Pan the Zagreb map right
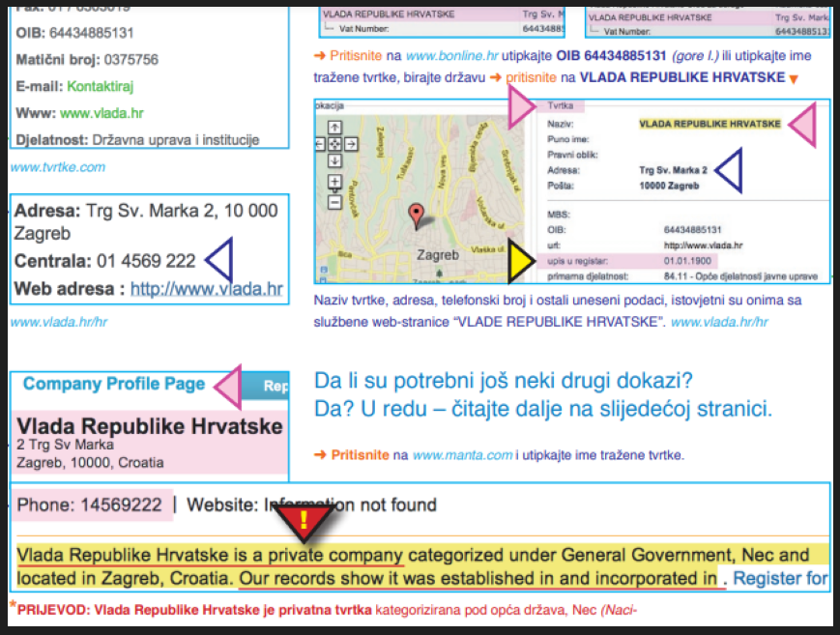 351,144
